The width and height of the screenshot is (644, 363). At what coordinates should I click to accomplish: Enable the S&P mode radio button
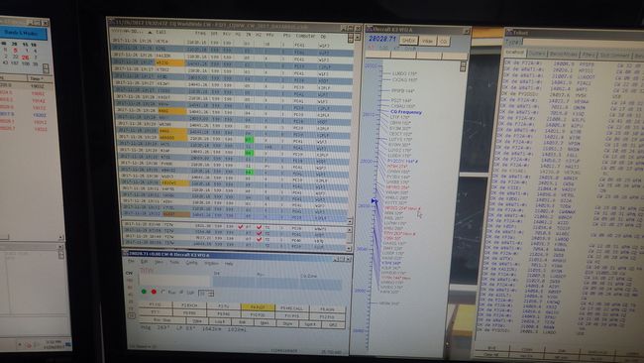pyautogui.click(x=181, y=291)
